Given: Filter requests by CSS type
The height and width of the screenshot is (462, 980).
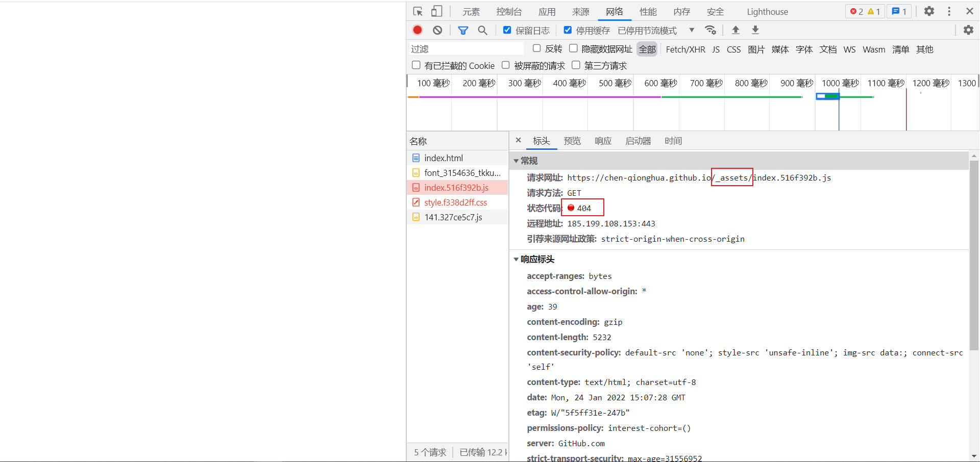Looking at the screenshot, I should coord(733,49).
